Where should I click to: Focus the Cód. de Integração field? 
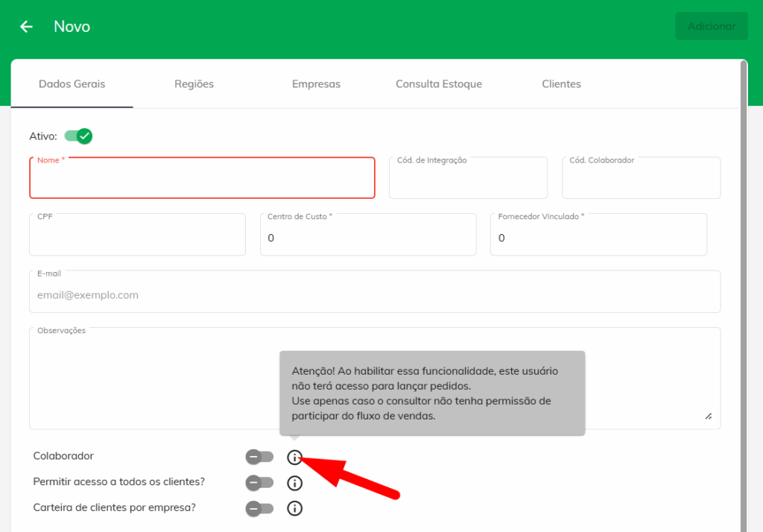pos(468,181)
